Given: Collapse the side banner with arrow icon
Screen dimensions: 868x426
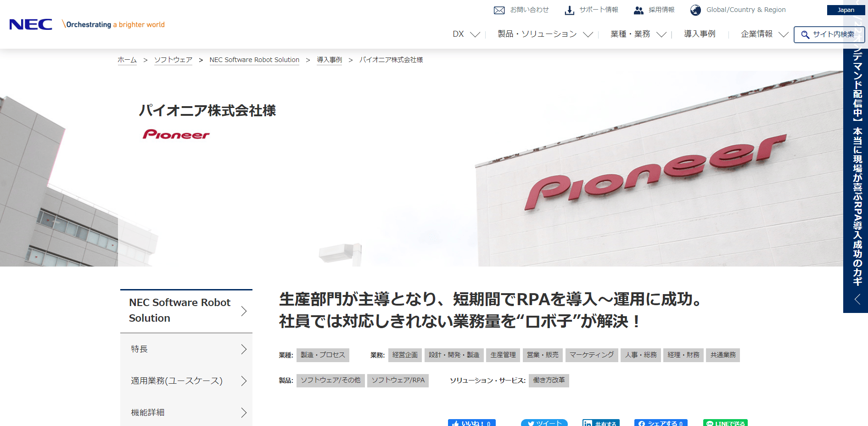Looking at the screenshot, I should 857,300.
